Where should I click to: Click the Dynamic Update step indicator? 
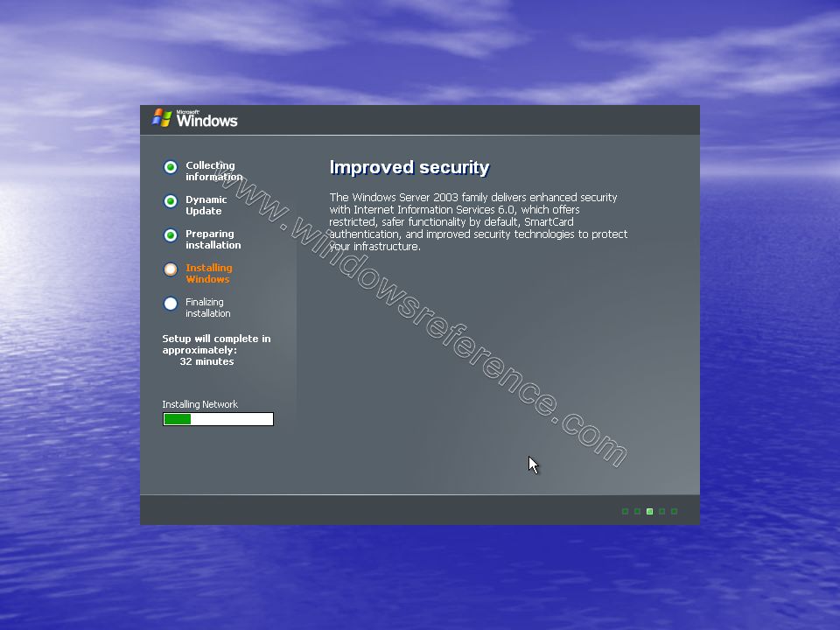(171, 201)
